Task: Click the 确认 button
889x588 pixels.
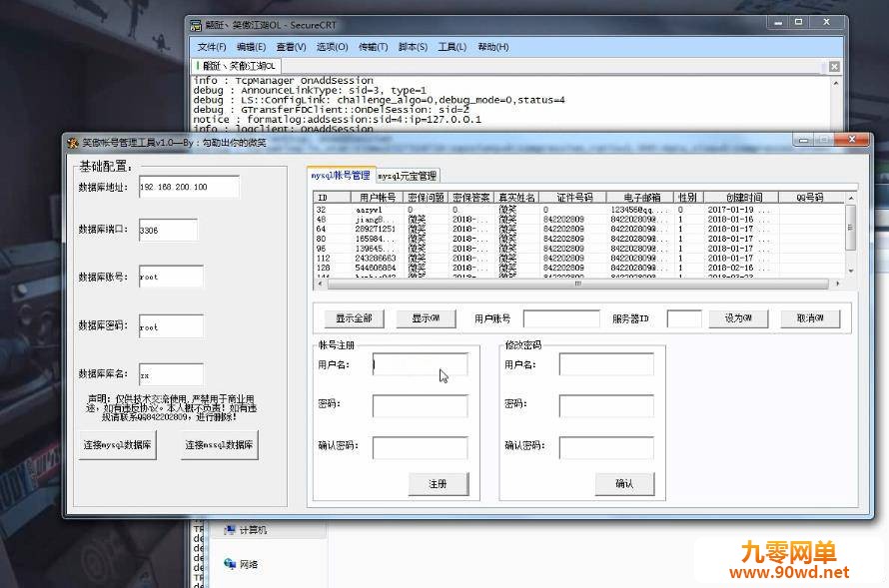Action: (x=624, y=484)
